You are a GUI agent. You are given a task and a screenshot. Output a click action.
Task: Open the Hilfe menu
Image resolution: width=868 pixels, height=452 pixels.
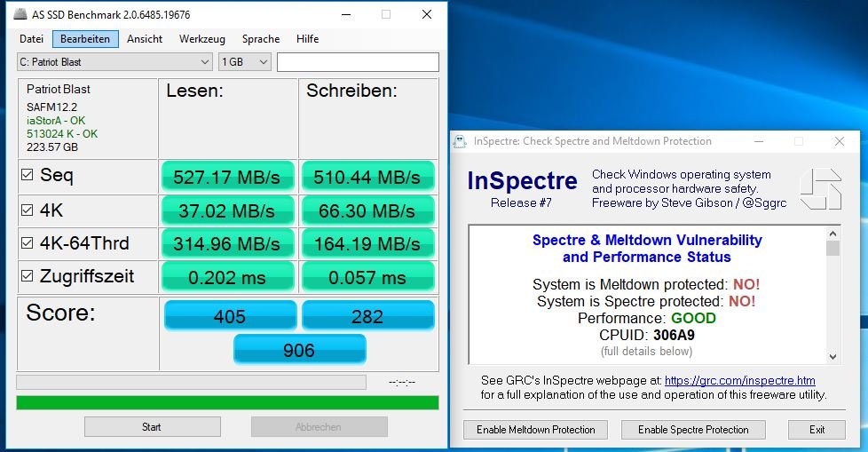307,39
